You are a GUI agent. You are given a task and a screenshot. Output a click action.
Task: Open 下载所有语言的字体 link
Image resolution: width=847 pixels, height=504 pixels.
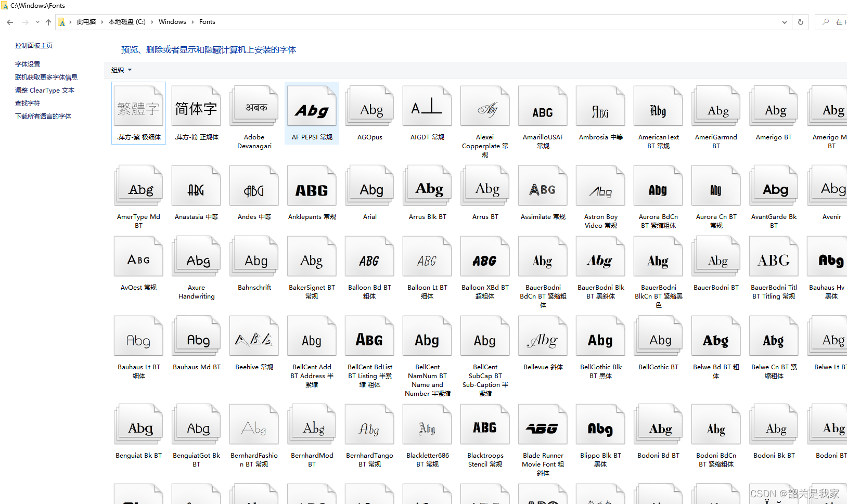[43, 117]
